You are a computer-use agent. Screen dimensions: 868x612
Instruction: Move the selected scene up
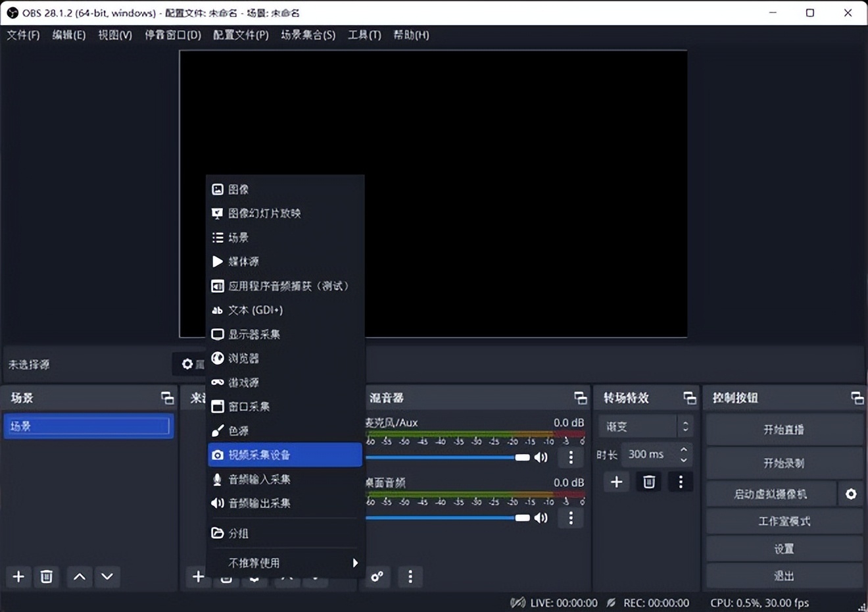[80, 576]
